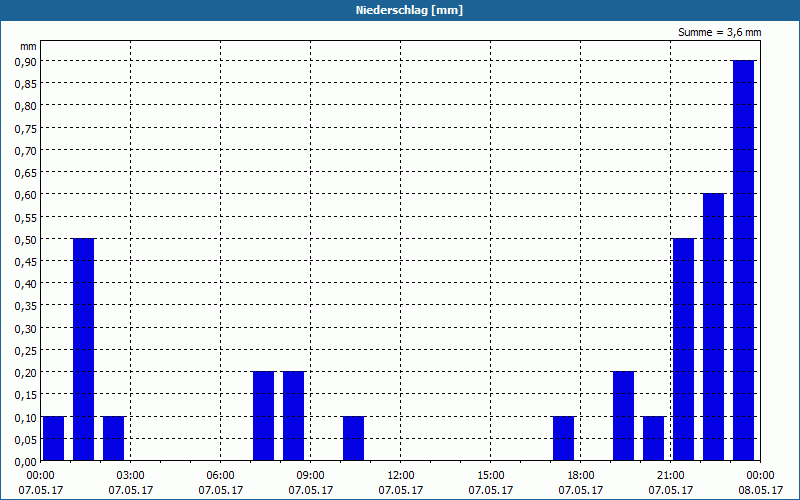Click the 08.05.17 date label
The width and height of the screenshot is (800, 500).
tap(760, 490)
